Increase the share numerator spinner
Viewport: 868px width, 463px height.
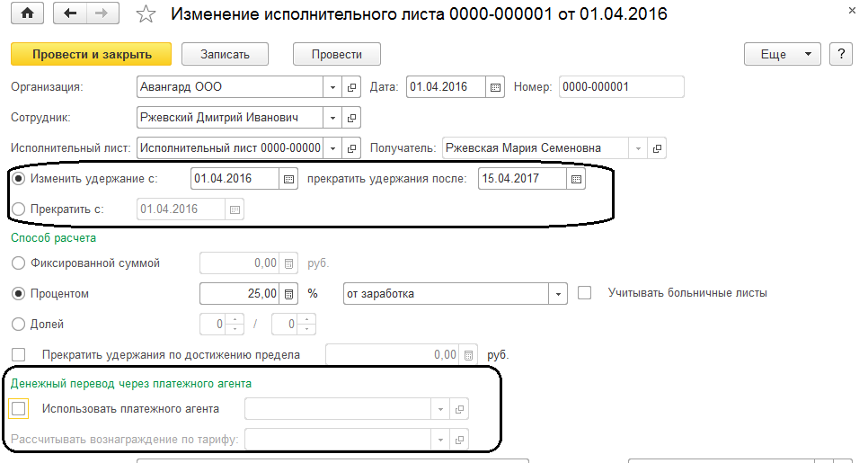tap(235, 319)
